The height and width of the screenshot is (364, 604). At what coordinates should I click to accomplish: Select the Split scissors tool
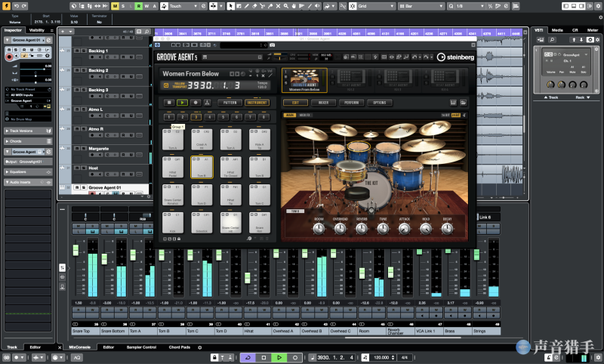coord(262,6)
